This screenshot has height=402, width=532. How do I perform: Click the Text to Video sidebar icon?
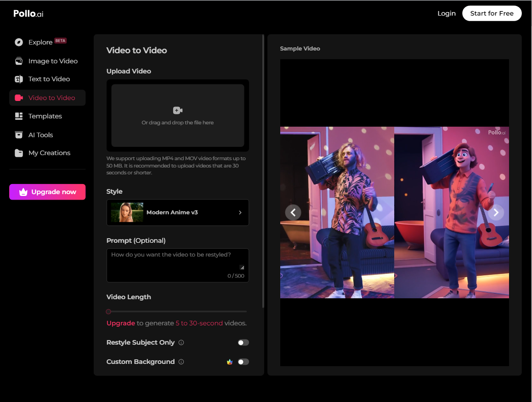click(19, 79)
